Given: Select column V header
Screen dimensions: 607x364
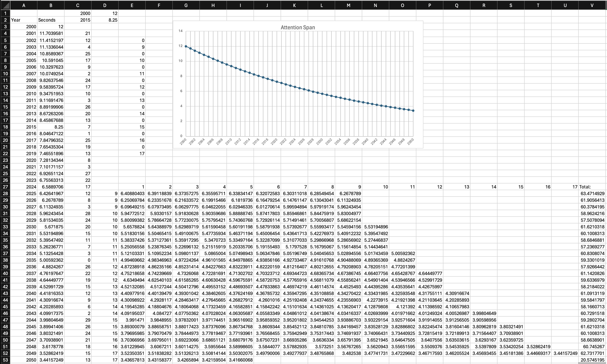Looking at the screenshot, I should point(592,5).
